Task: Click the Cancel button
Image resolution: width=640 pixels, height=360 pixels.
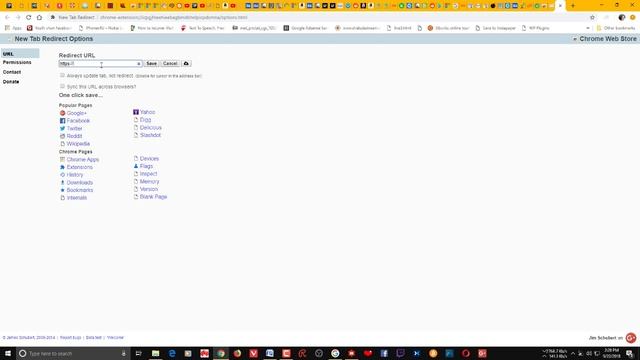Action: [170, 64]
